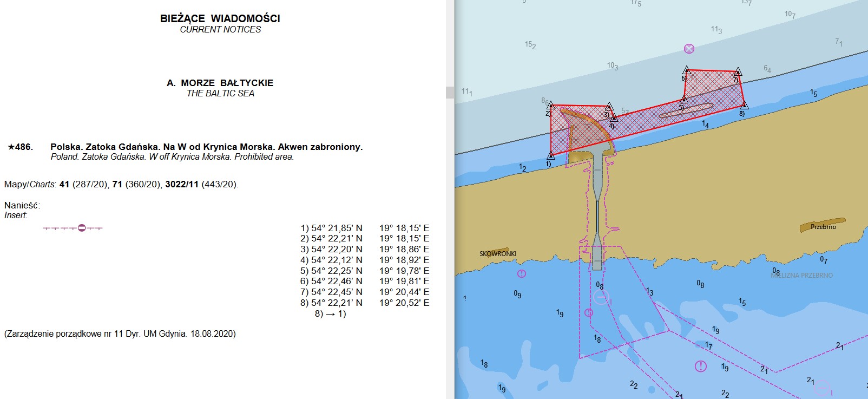
Task: Click waypoint marker 7 triangle
Action: pyautogui.click(x=738, y=72)
